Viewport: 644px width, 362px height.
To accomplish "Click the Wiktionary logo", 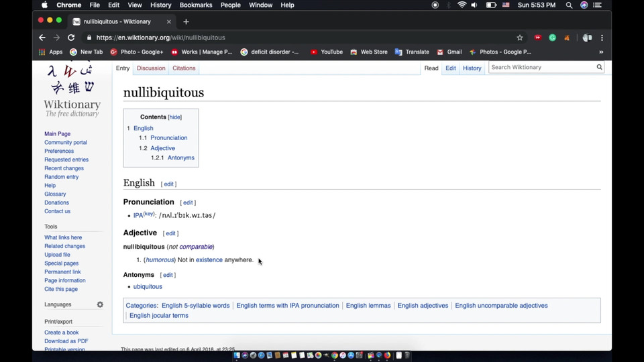I will 72,90.
